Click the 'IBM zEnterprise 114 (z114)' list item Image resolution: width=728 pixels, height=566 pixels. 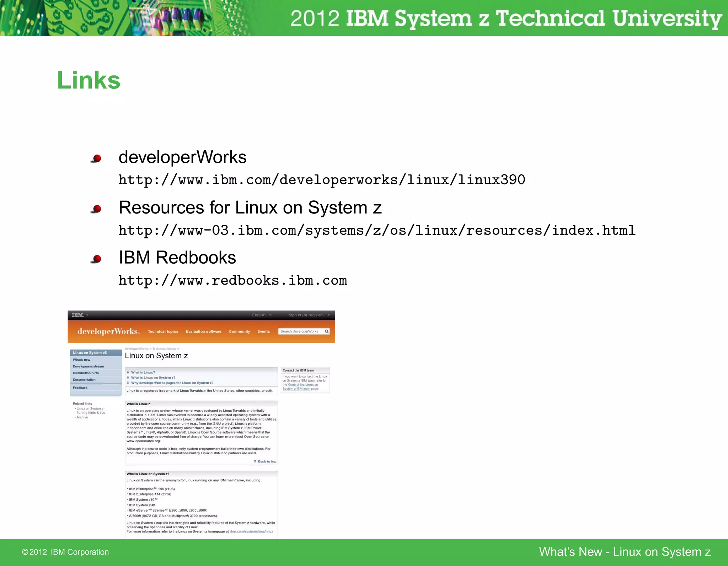pos(150,494)
